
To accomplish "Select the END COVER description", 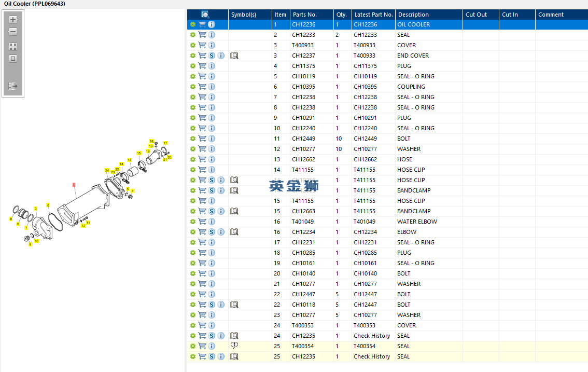I will tap(413, 56).
